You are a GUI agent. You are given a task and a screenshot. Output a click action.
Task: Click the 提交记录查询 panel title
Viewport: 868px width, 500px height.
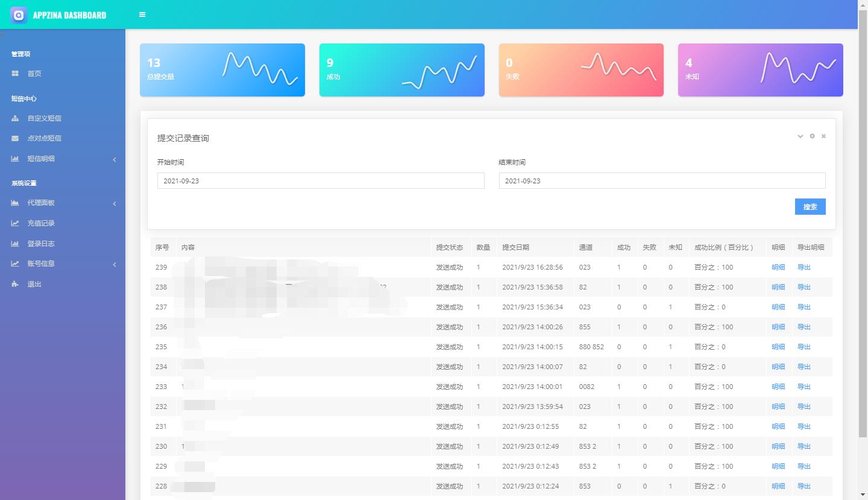pos(183,138)
